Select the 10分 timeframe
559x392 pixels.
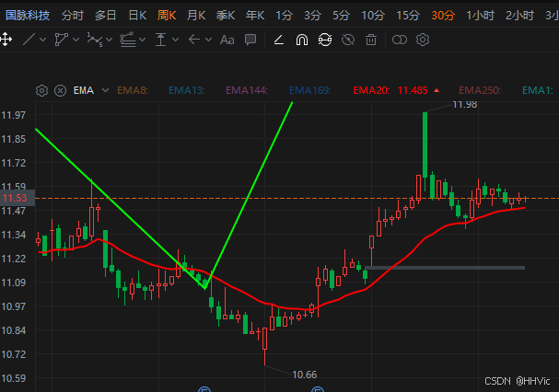click(x=373, y=16)
